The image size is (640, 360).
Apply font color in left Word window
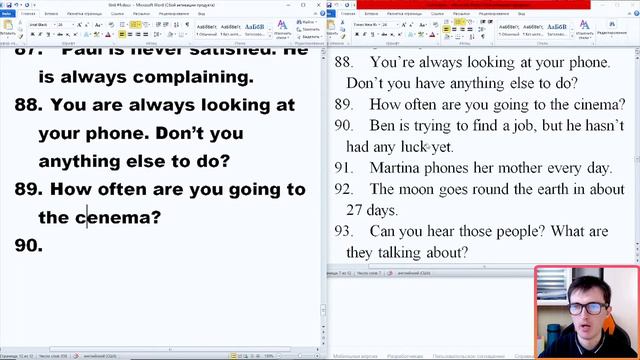(108, 34)
